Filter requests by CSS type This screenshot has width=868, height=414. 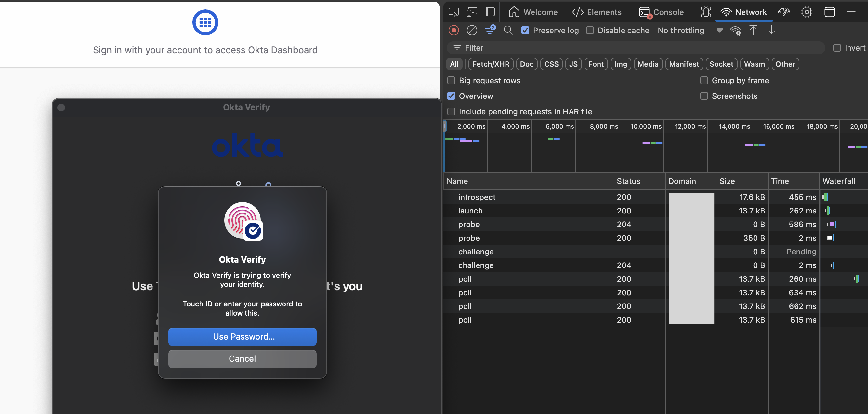coord(551,64)
